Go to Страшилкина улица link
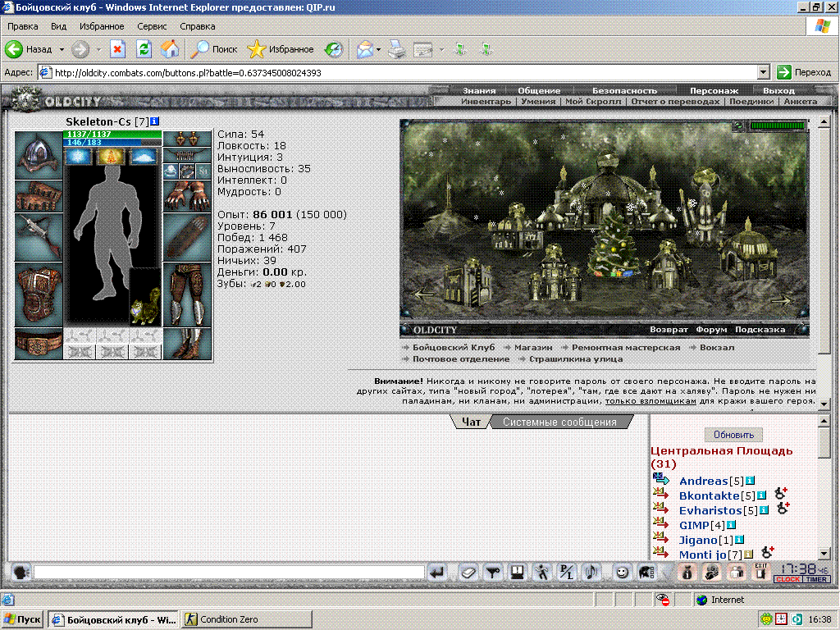The image size is (840, 630). [576, 359]
